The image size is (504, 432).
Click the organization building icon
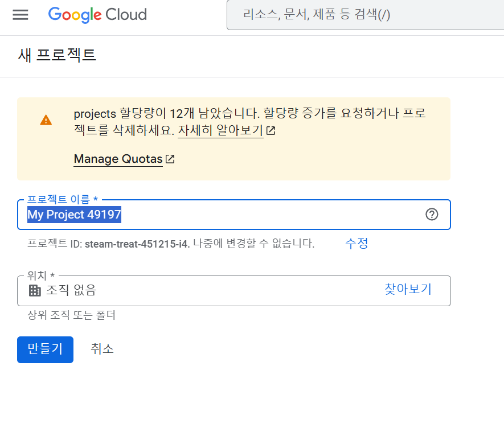pyautogui.click(x=35, y=290)
